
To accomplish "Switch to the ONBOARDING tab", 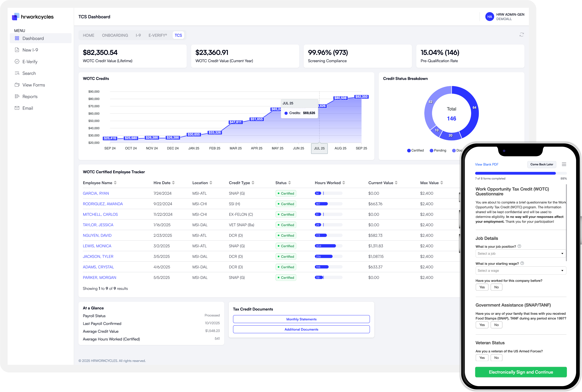I will [115, 35].
